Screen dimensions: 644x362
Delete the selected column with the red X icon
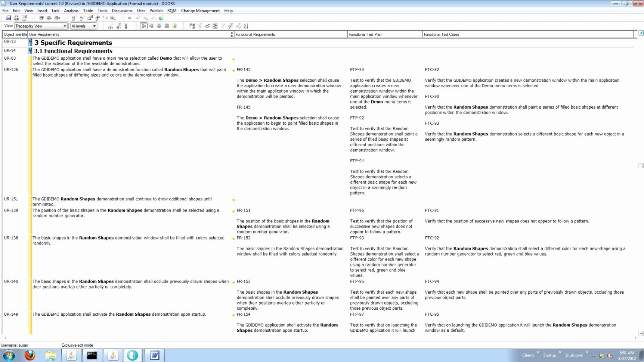126,26
